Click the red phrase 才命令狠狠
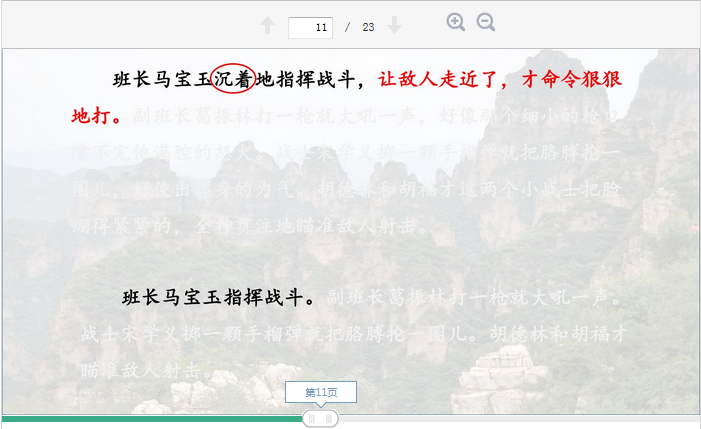 pos(571,79)
